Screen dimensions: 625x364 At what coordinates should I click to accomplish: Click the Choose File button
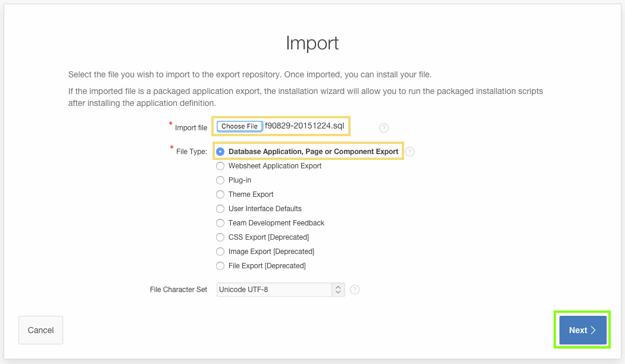(x=239, y=126)
